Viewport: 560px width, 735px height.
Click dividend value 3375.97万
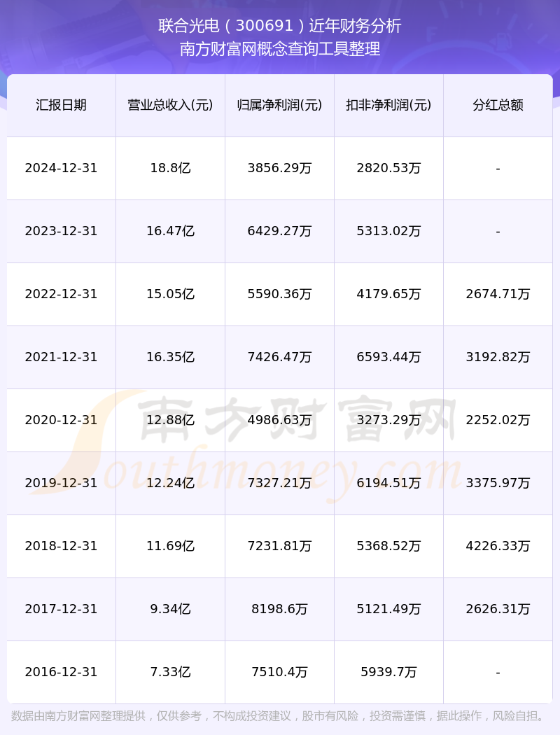point(498,483)
